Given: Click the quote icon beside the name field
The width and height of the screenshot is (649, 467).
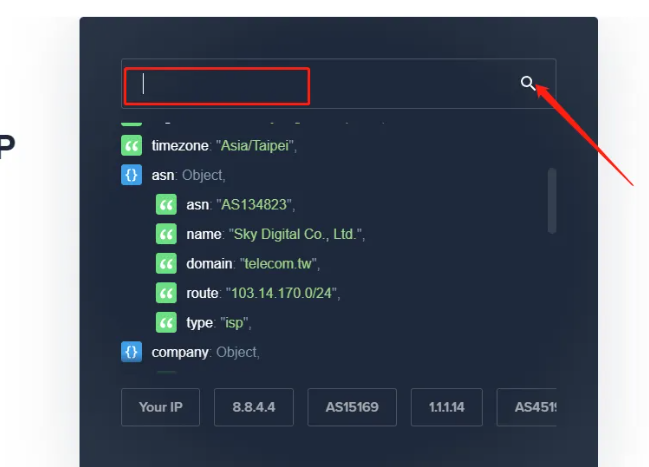Looking at the screenshot, I should [166, 234].
